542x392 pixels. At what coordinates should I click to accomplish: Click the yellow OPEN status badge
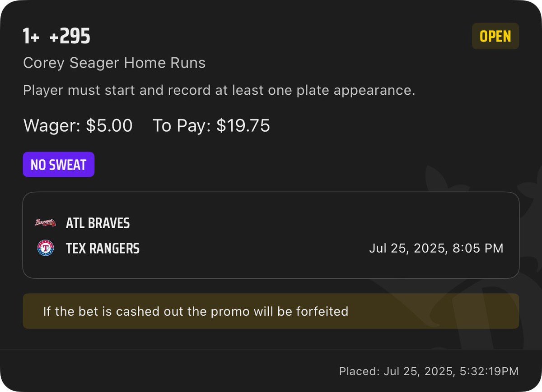click(495, 36)
